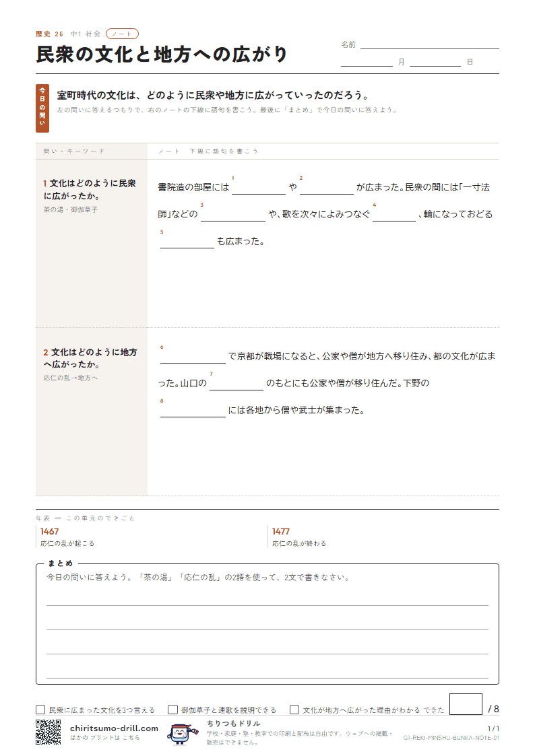The image size is (535, 756).
Task: Click the QR code in the footer
Action: pyautogui.click(x=49, y=732)
